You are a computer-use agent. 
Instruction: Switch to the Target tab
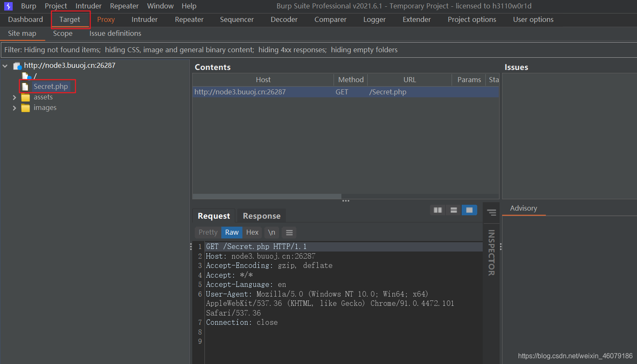(x=70, y=19)
